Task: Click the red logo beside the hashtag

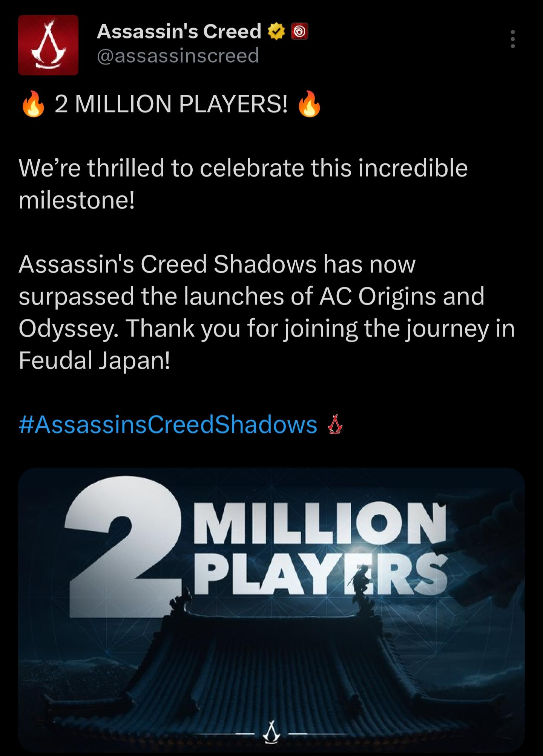Action: 335,425
